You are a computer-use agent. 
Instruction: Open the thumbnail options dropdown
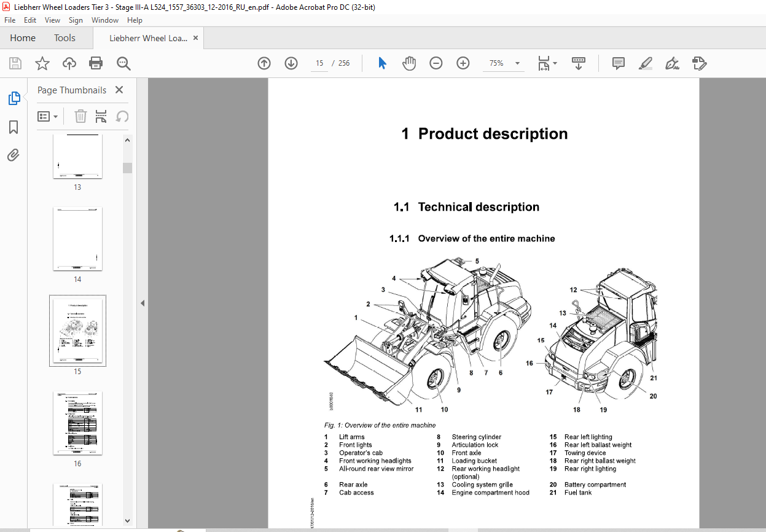[48, 116]
